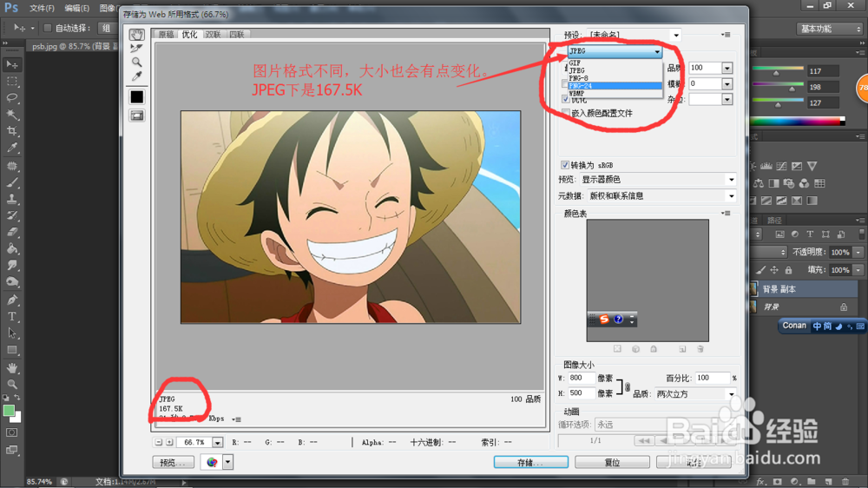The image size is (868, 488).
Task: Choose PNG-24 from format list
Action: 615,86
